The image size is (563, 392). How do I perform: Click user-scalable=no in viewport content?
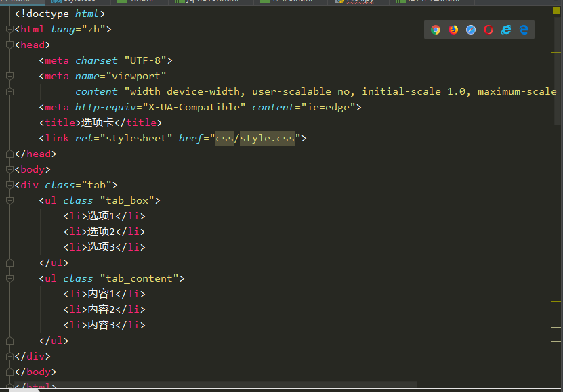coord(301,91)
